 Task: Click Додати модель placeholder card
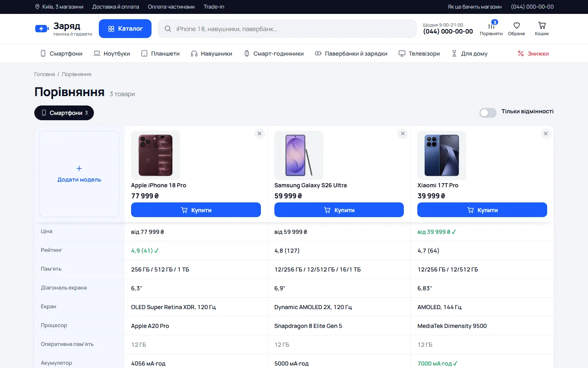[79, 174]
